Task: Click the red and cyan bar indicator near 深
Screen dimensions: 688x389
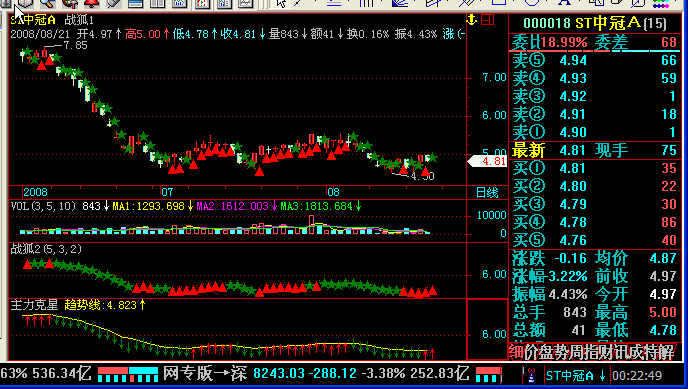Action: [x=128, y=375]
